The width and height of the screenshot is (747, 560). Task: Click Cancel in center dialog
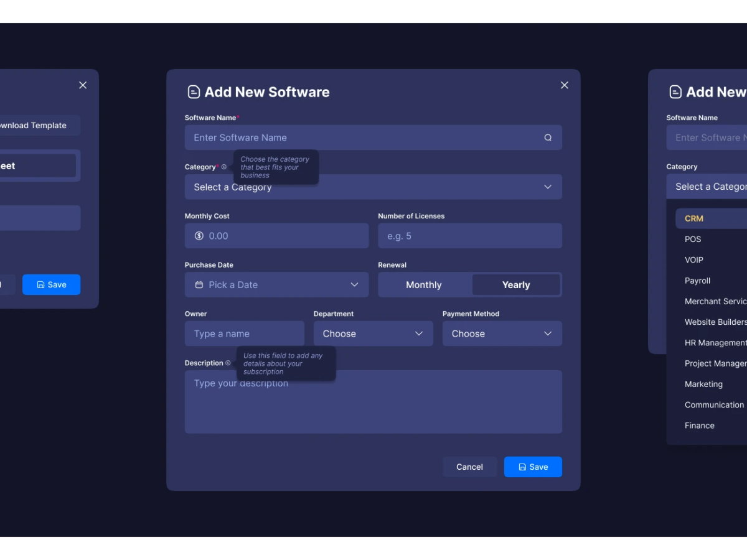pos(469,467)
